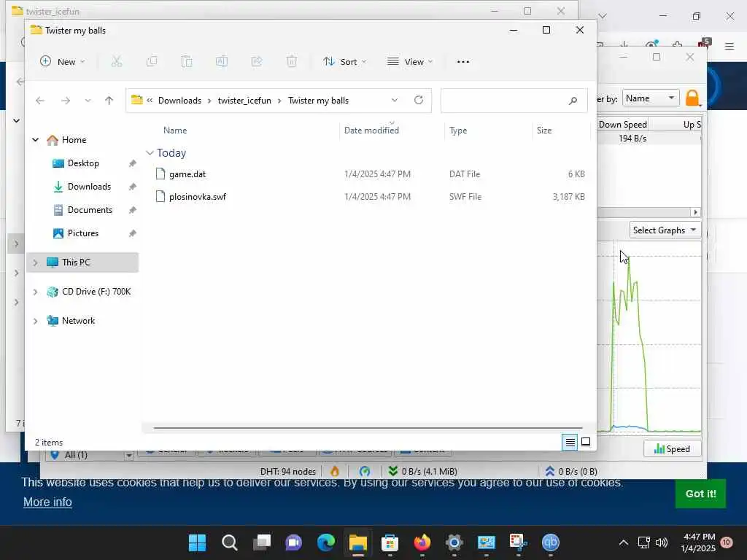Open the More info cookie link
Viewport: 747px width, 560px height.
tap(47, 502)
